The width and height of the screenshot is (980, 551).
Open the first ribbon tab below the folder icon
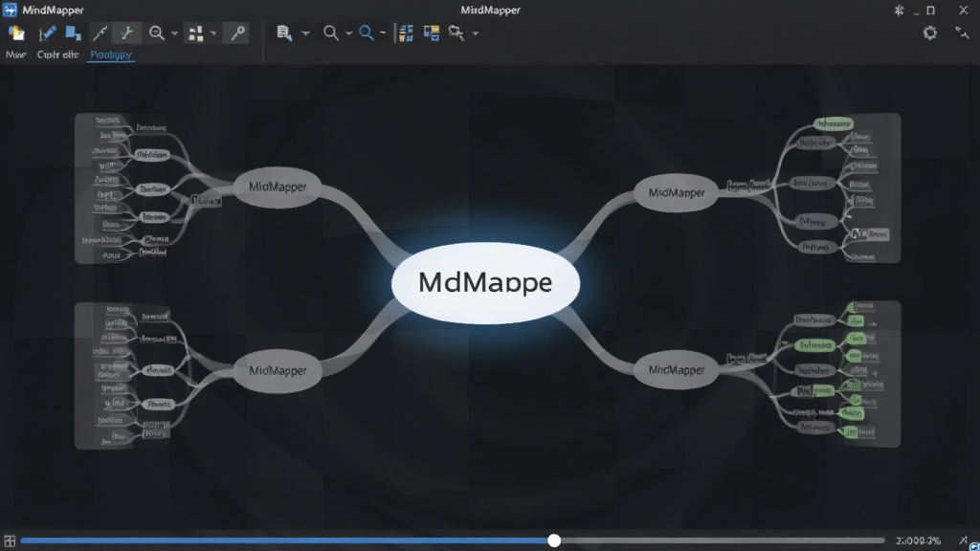[15, 55]
